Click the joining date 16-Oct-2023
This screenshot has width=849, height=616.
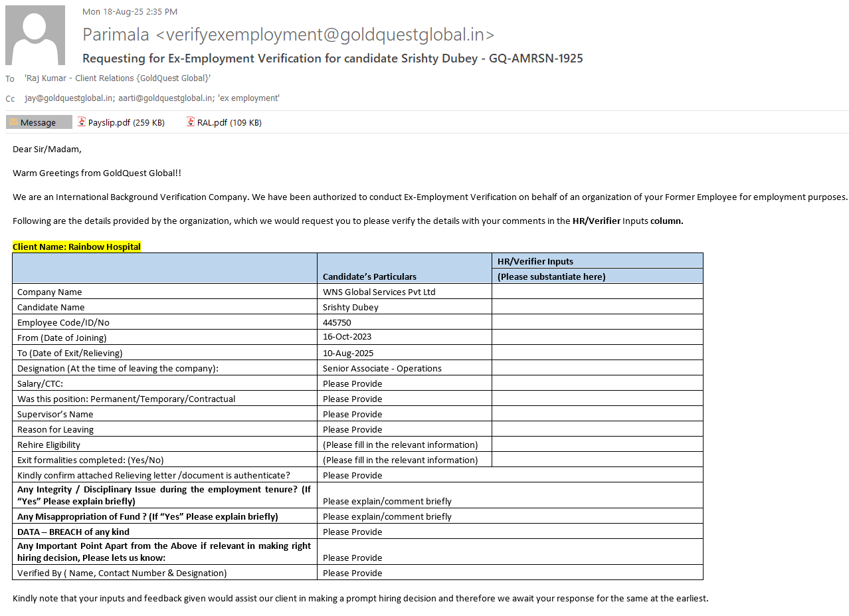347,337
